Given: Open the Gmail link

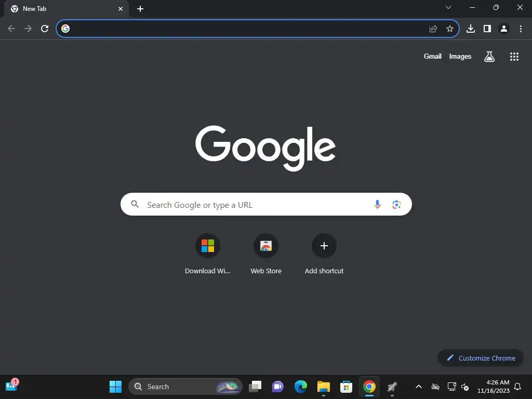Looking at the screenshot, I should [433, 56].
